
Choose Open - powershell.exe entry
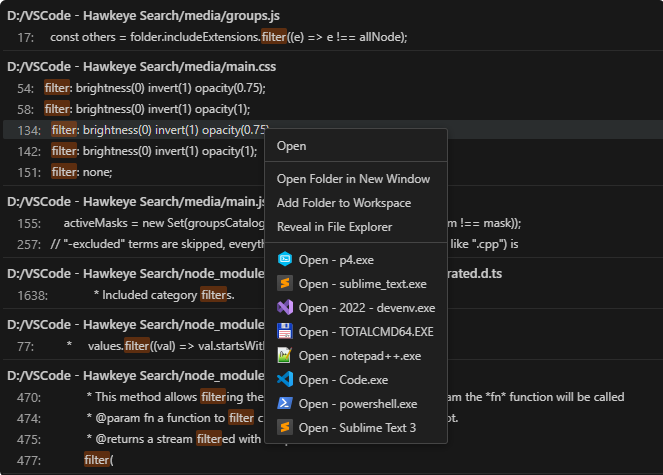pos(356,404)
